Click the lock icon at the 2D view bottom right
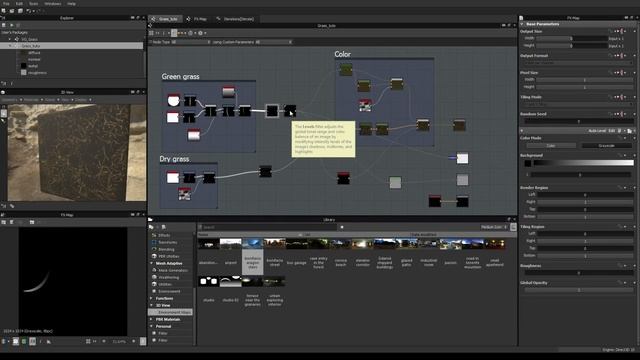Screen dimensions: 640x360 pyautogui.click(x=143, y=341)
